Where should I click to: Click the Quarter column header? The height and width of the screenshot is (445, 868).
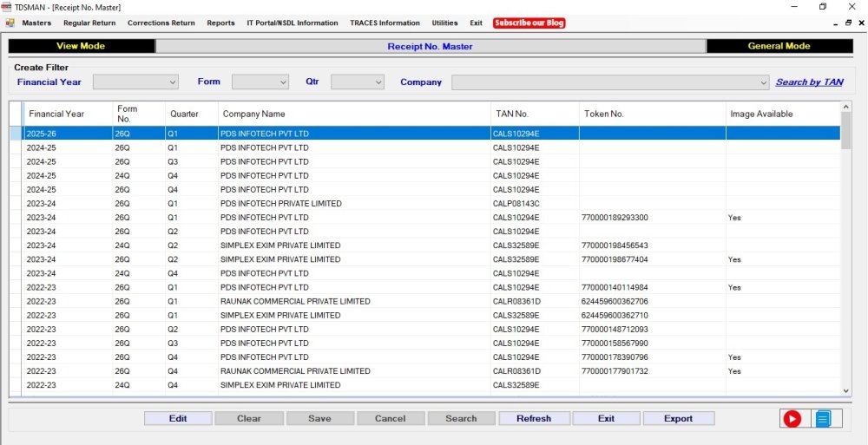point(192,114)
